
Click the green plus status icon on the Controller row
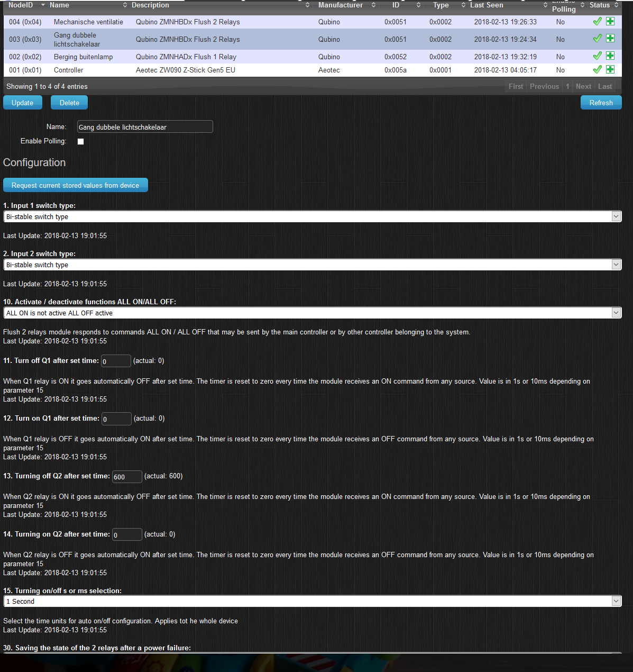[610, 69]
